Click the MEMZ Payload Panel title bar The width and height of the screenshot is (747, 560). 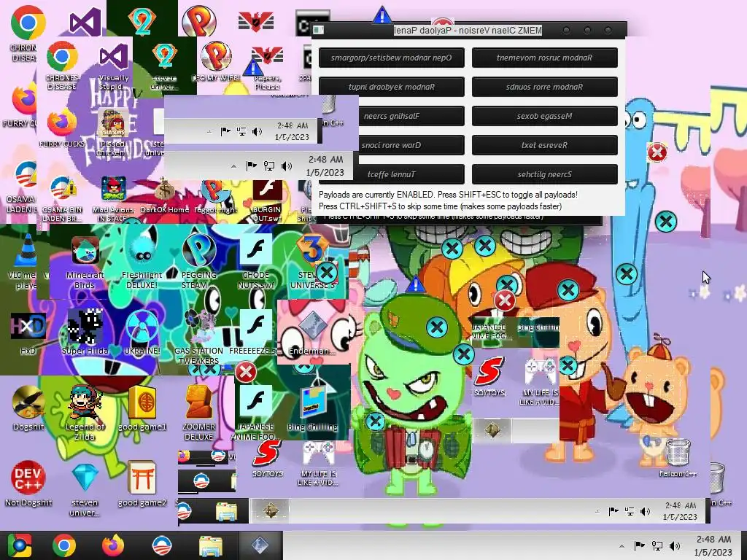(x=469, y=31)
